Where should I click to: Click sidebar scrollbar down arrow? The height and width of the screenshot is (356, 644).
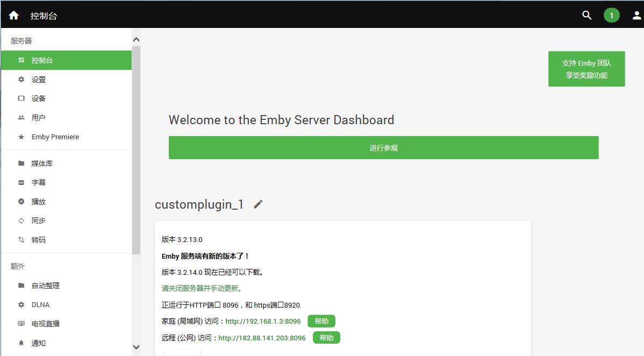(137, 347)
